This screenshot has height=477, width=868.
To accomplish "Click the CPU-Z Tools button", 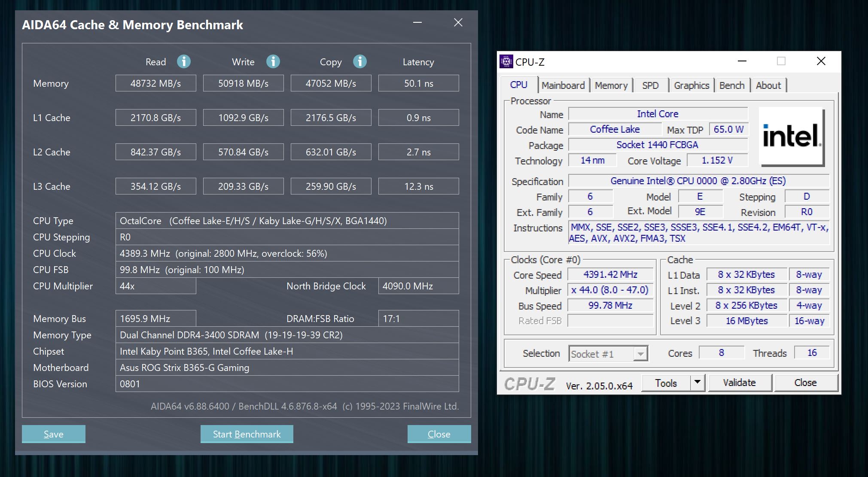I will pos(666,383).
